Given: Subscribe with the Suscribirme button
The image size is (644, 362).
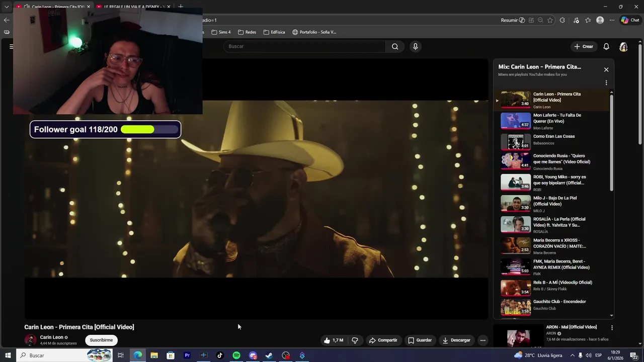Looking at the screenshot, I should [x=101, y=340].
